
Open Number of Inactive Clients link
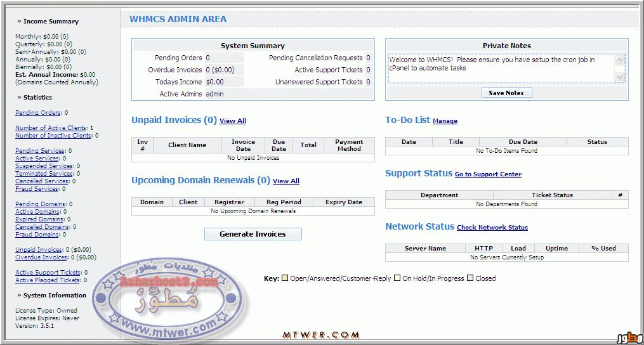[53, 136]
